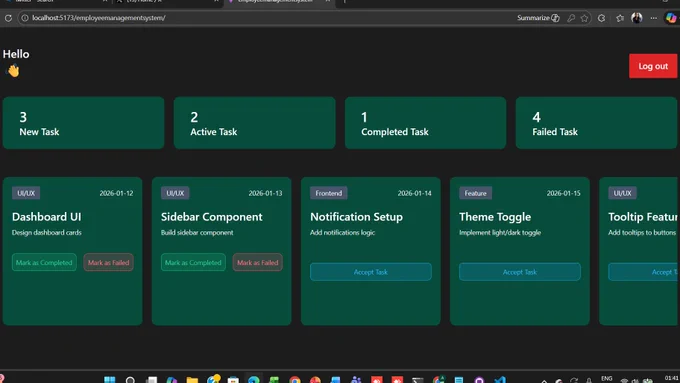Click the red Log out button
The width and height of the screenshot is (680, 383).
click(653, 66)
